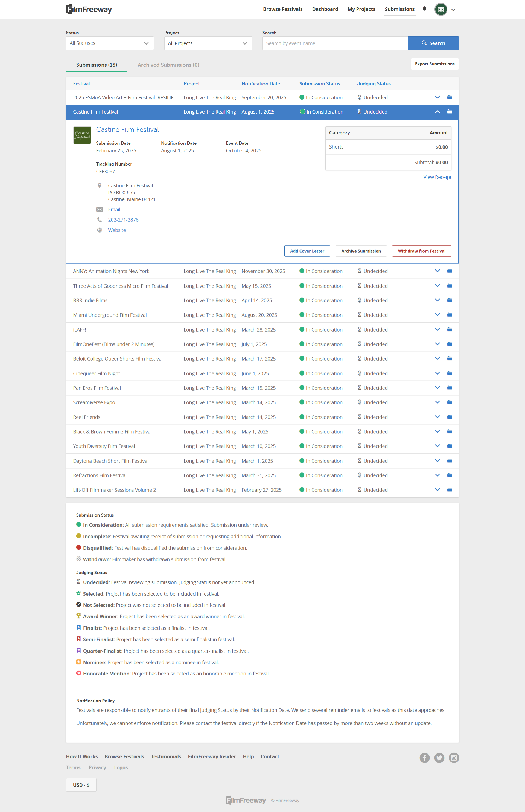The width and height of the screenshot is (525, 812).
Task: Open FilmFreeway Facebook page icon
Action: pyautogui.click(x=424, y=758)
